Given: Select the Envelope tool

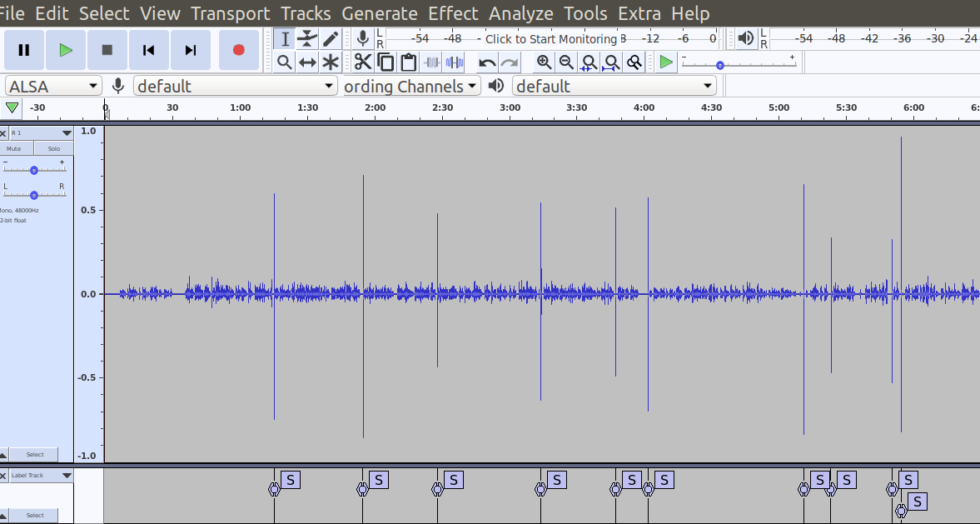Looking at the screenshot, I should tap(307, 38).
